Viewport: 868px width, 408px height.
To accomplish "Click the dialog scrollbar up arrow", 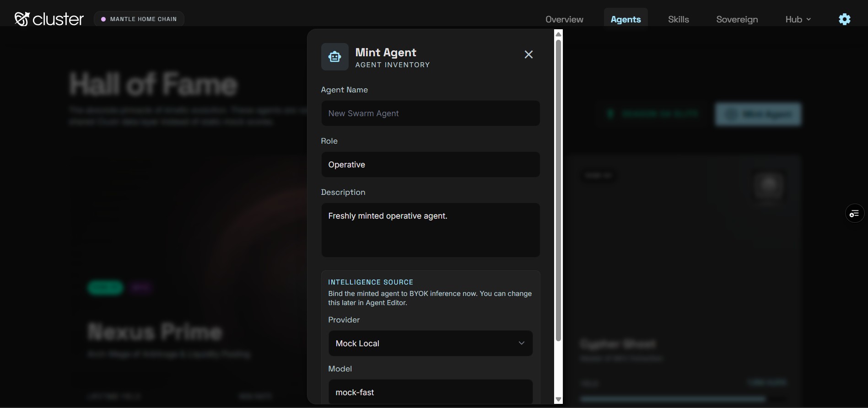I will click(558, 34).
